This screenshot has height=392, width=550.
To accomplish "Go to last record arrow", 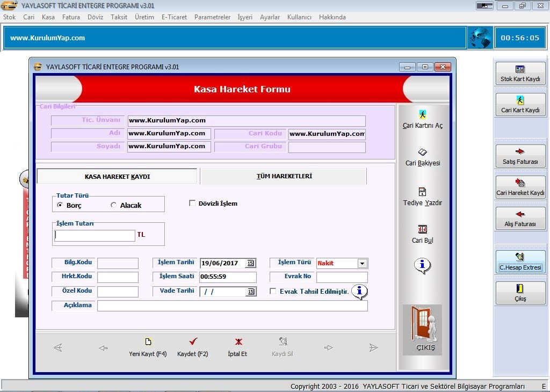I will [x=374, y=347].
